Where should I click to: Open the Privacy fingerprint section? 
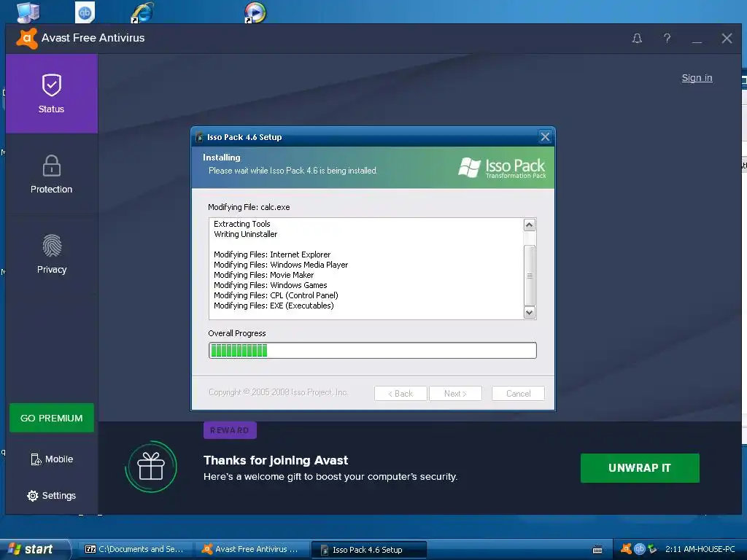pos(52,254)
